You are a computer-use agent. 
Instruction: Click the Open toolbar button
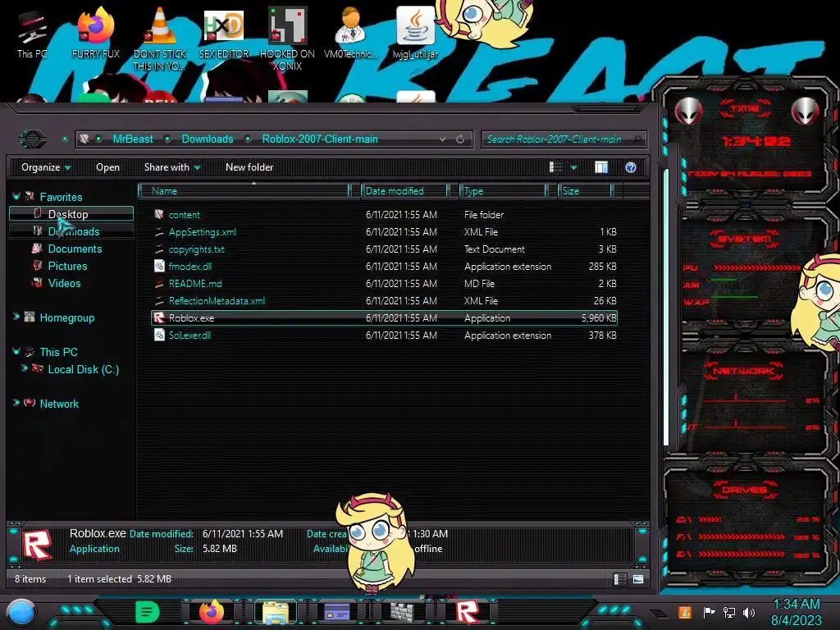click(107, 167)
